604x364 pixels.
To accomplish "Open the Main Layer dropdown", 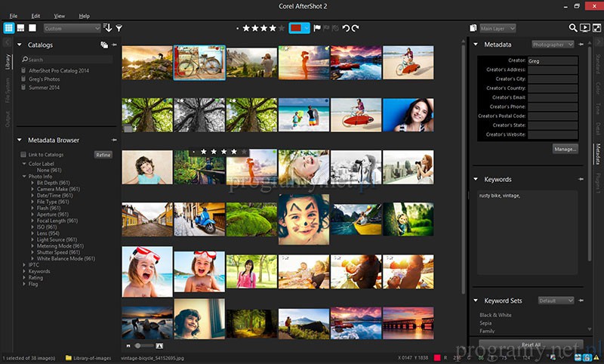I will pos(498,28).
